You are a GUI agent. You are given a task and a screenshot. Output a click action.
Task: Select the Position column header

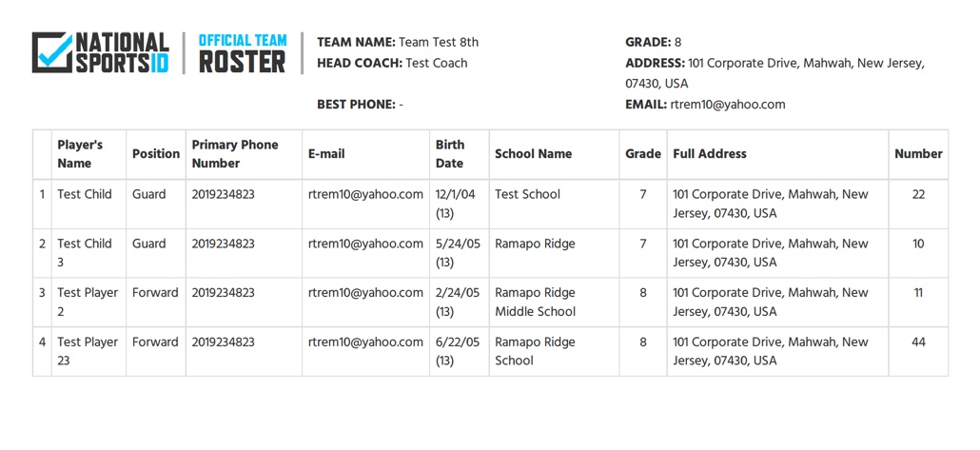pos(156,154)
